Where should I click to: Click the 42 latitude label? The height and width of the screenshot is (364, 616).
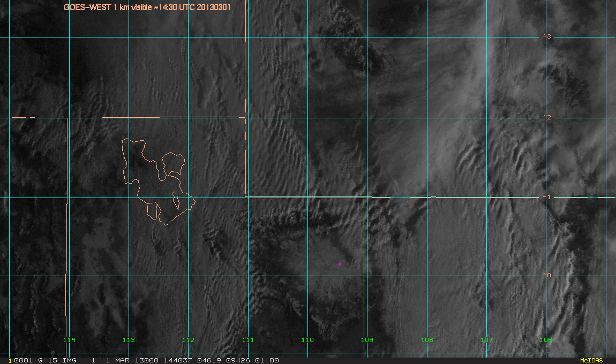547,117
